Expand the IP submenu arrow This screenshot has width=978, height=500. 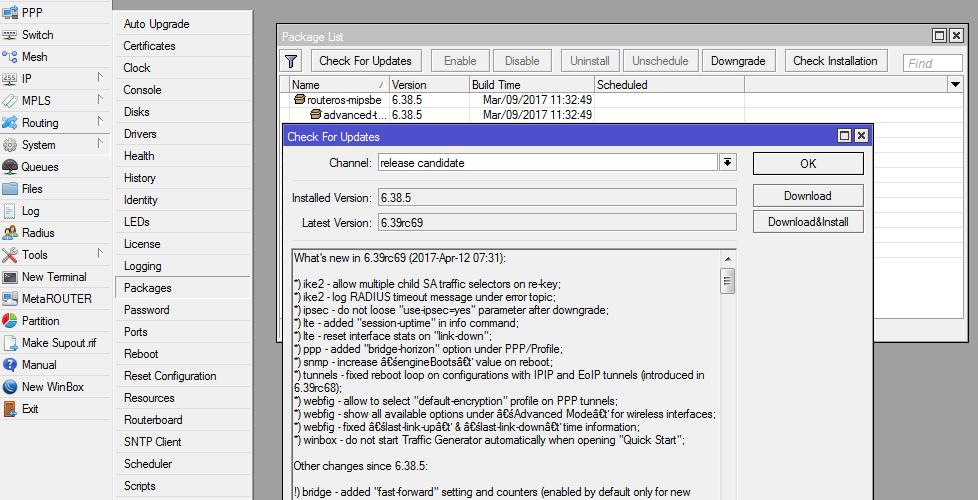100,77
